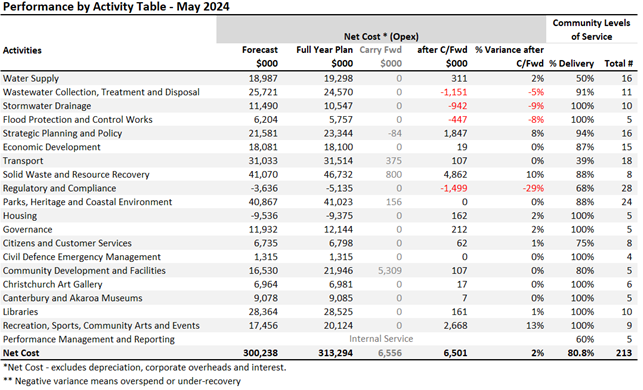This screenshot has height=390, width=643.
Task: Select the Total # column header
Action: [618, 64]
